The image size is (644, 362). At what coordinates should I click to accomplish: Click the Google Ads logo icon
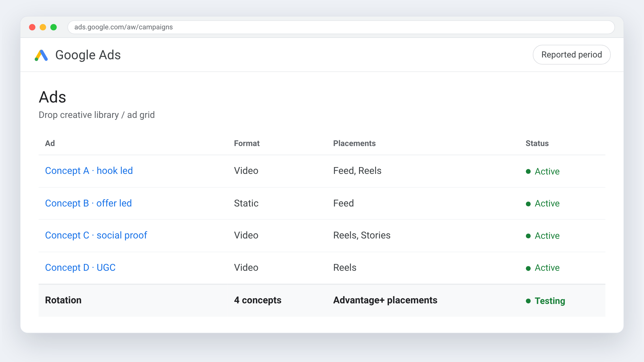click(x=41, y=55)
